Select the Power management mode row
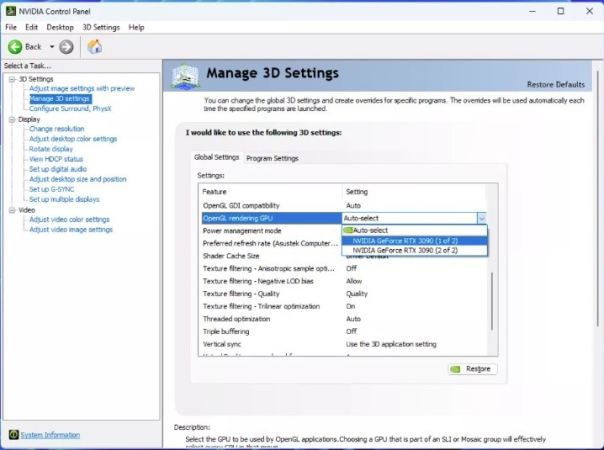604x450 pixels. pos(271,231)
